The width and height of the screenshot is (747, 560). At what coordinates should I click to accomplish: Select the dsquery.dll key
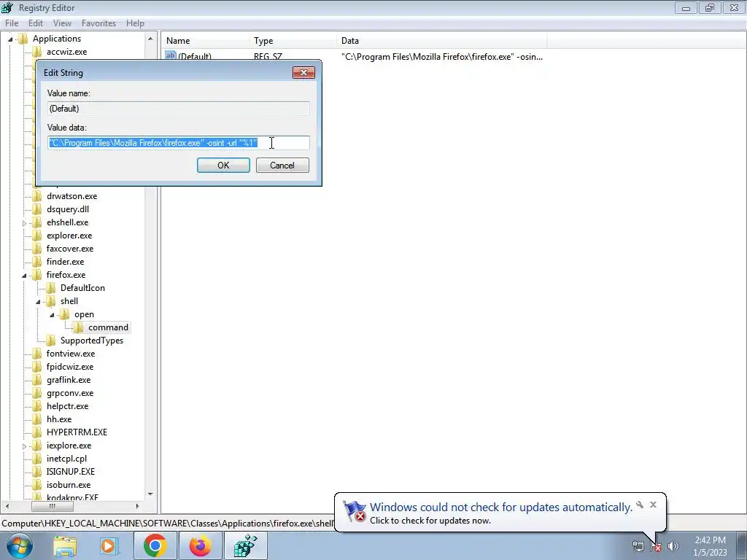[68, 209]
